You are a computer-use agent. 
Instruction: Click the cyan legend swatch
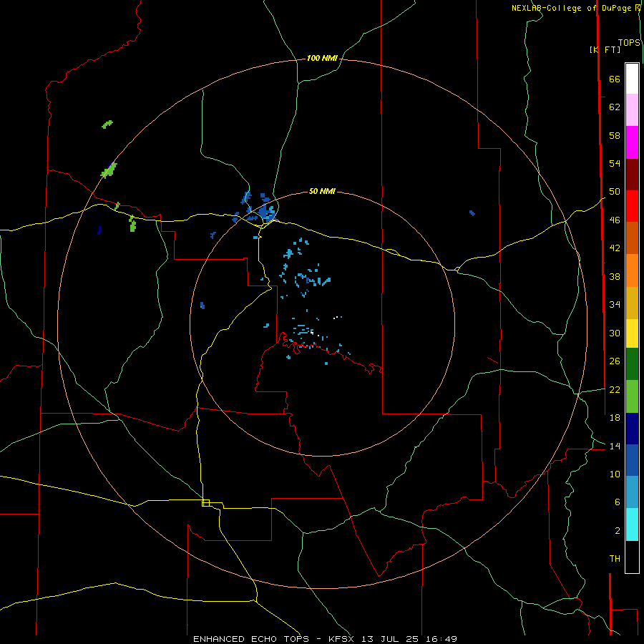(632, 525)
